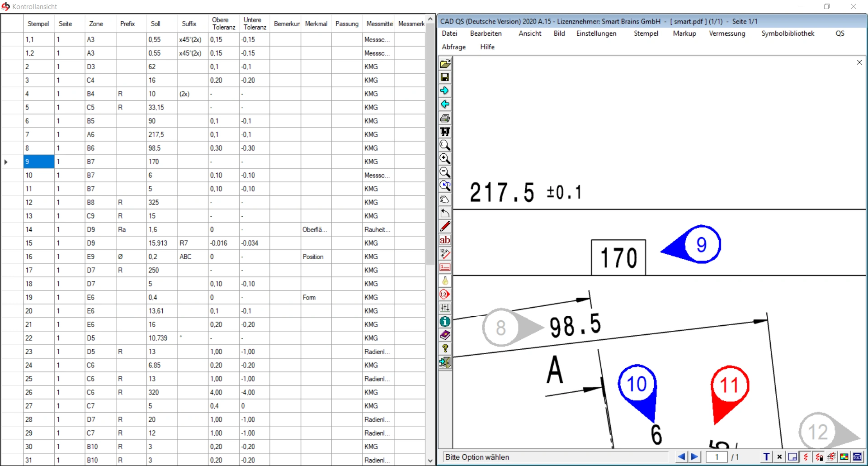
Task: Open the color palette icon in status bar
Action: 844,457
